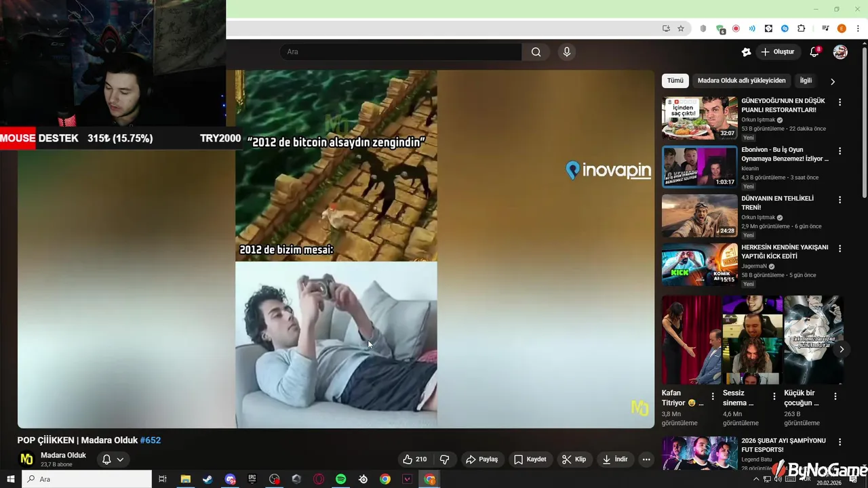Open the gray shield extension icon

tap(703, 28)
